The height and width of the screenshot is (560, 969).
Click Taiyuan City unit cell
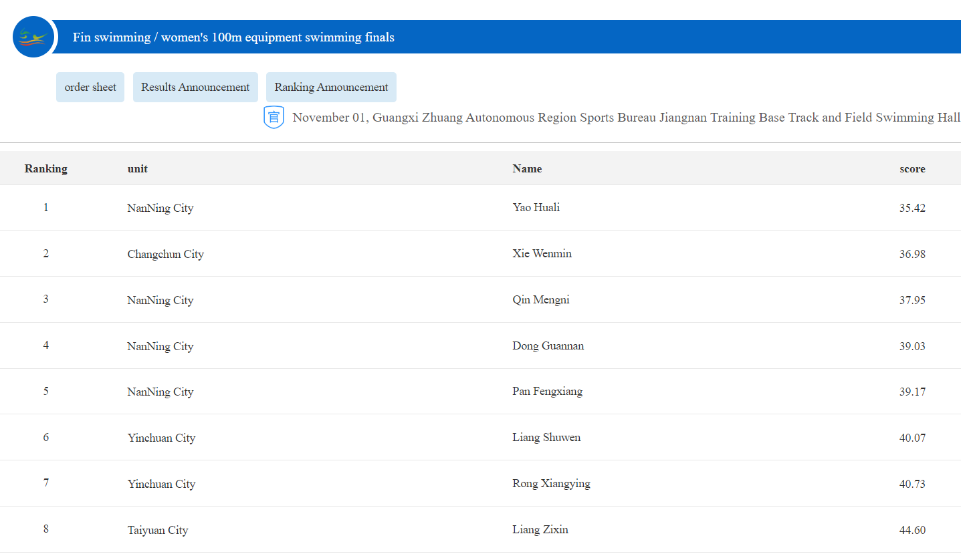(x=158, y=531)
